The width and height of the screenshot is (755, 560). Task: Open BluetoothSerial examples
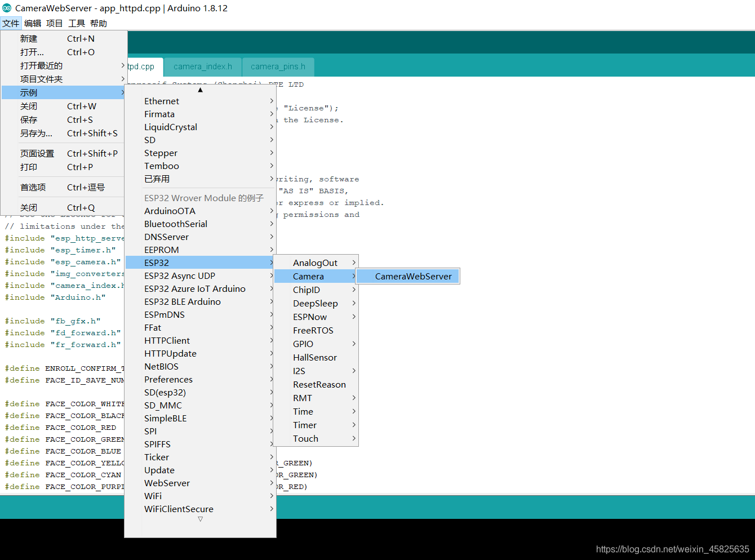(x=200, y=224)
